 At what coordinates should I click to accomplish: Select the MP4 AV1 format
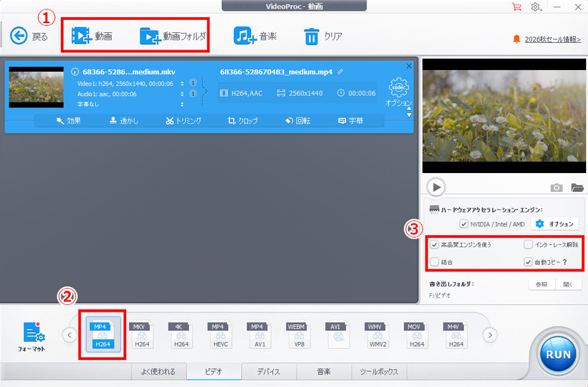pyautogui.click(x=259, y=335)
